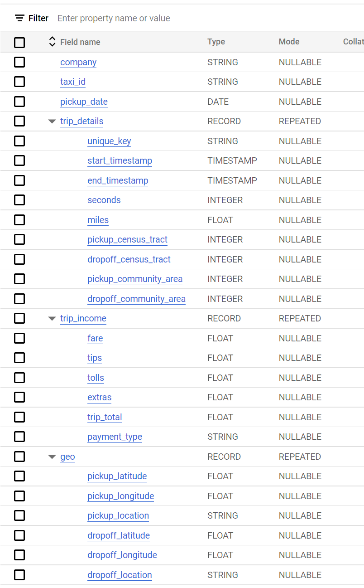364x588 pixels.
Task: Click the Filter icon
Action: coord(19,18)
